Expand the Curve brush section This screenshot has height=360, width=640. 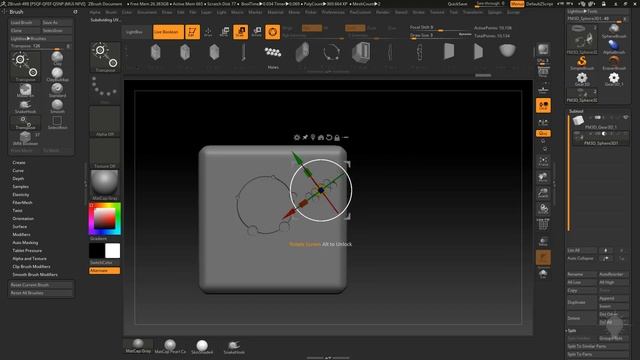pos(18,171)
